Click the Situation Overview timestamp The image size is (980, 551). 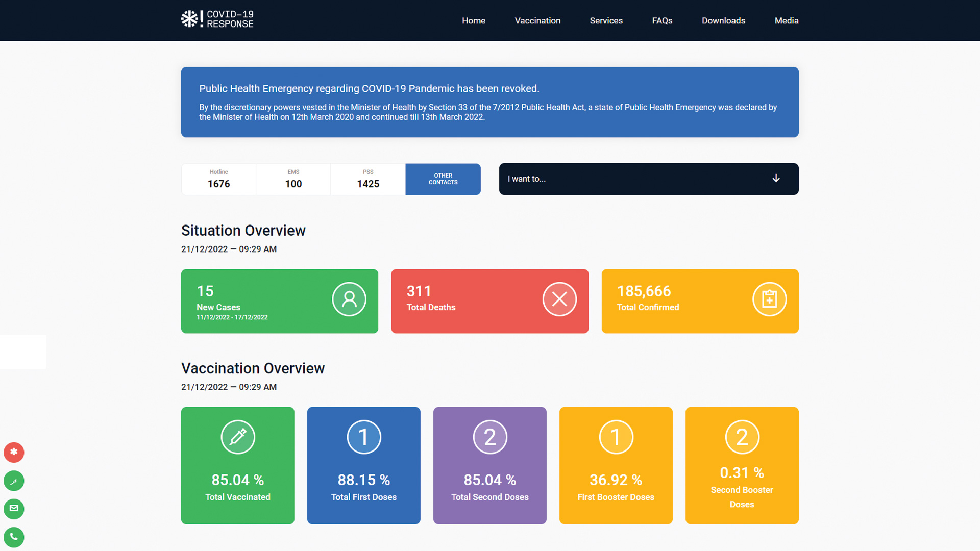[x=229, y=249]
